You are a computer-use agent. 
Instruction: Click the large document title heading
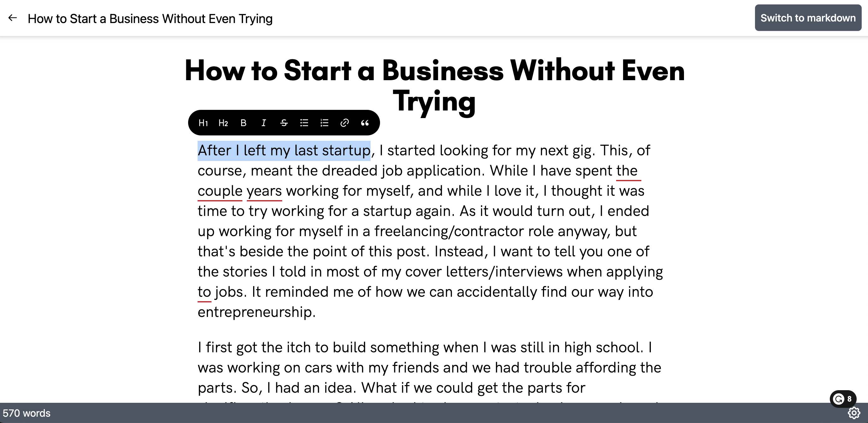point(434,86)
